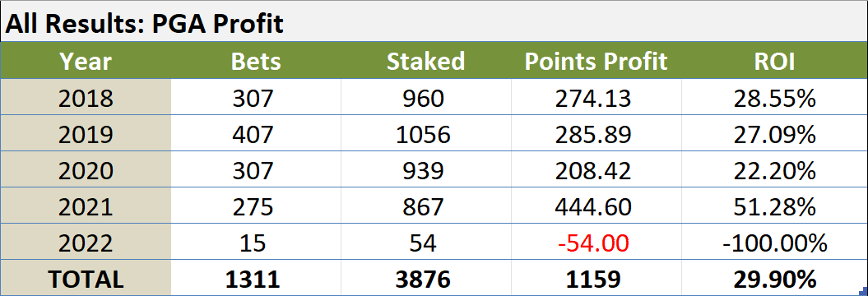This screenshot has width=868, height=296.
Task: Click the -100.00% ROI cell
Action: click(x=774, y=243)
